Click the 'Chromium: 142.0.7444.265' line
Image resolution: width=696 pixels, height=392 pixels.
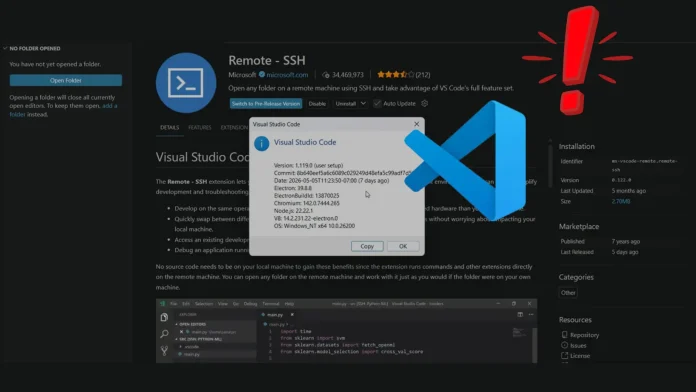[307, 203]
